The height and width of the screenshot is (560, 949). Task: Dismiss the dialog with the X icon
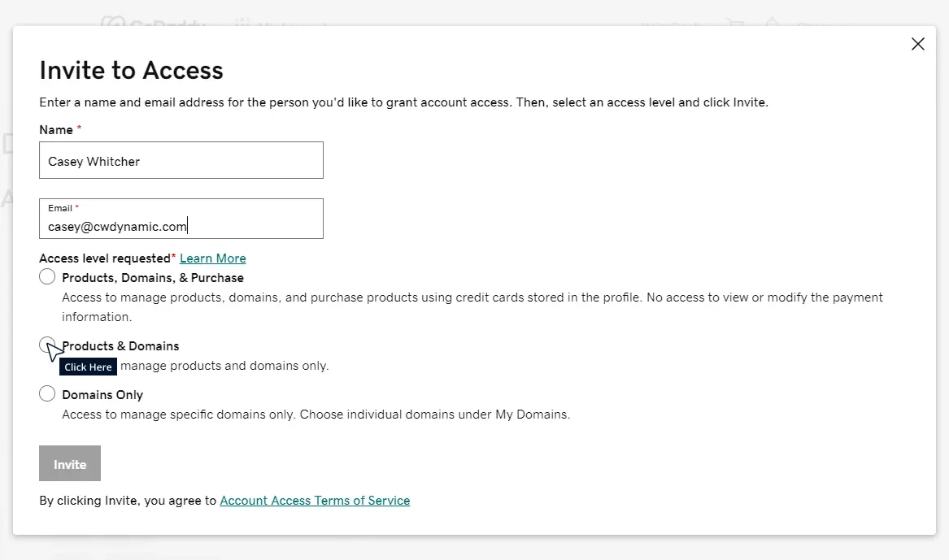point(917,44)
